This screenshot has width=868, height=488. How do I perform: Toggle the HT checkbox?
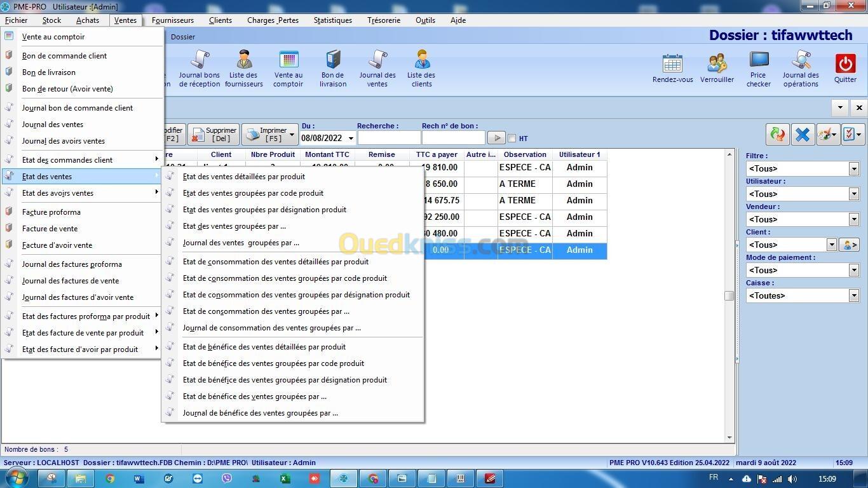pyautogui.click(x=512, y=139)
